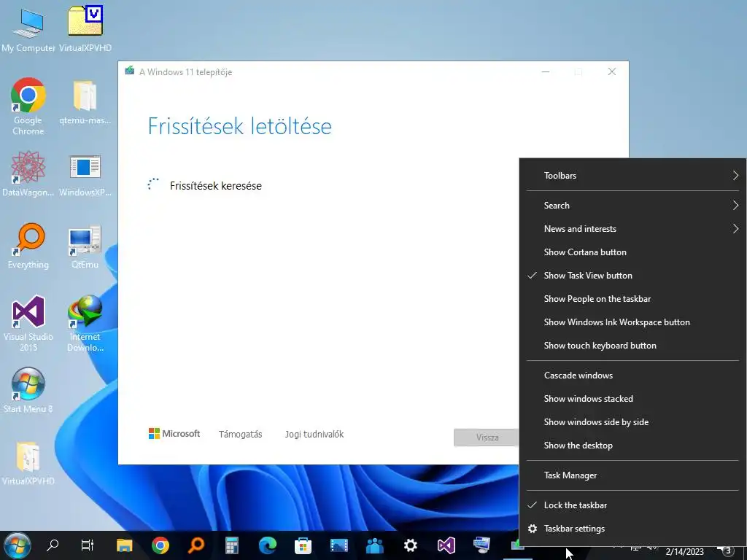The height and width of the screenshot is (560, 747).
Task: Open the computer monitor taskbar app icon
Action: click(x=481, y=545)
